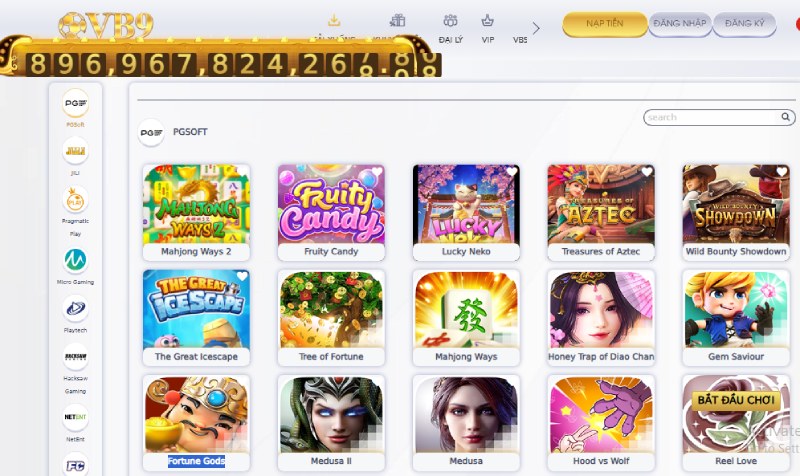Open the Fruity Candy game thumbnail

pyautogui.click(x=331, y=204)
